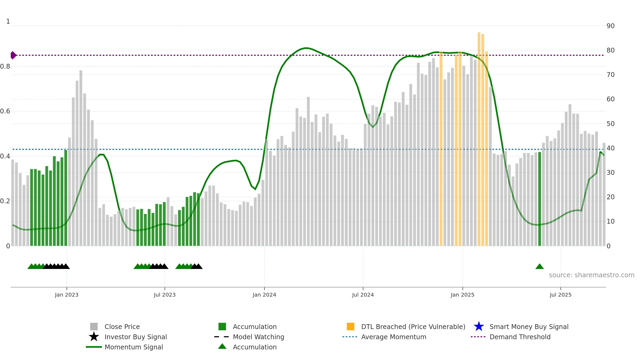
Task: Click the green Accumulation triangle legend icon
Action: pos(222,346)
